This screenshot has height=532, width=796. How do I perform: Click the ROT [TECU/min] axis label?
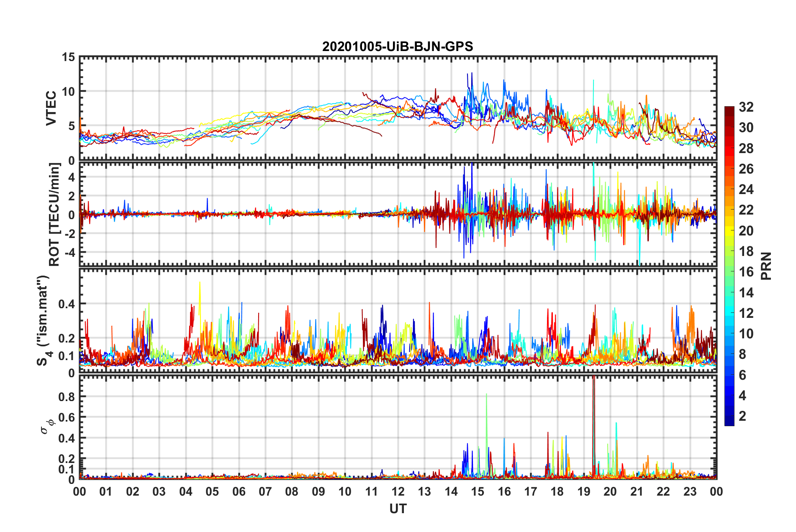point(54,215)
